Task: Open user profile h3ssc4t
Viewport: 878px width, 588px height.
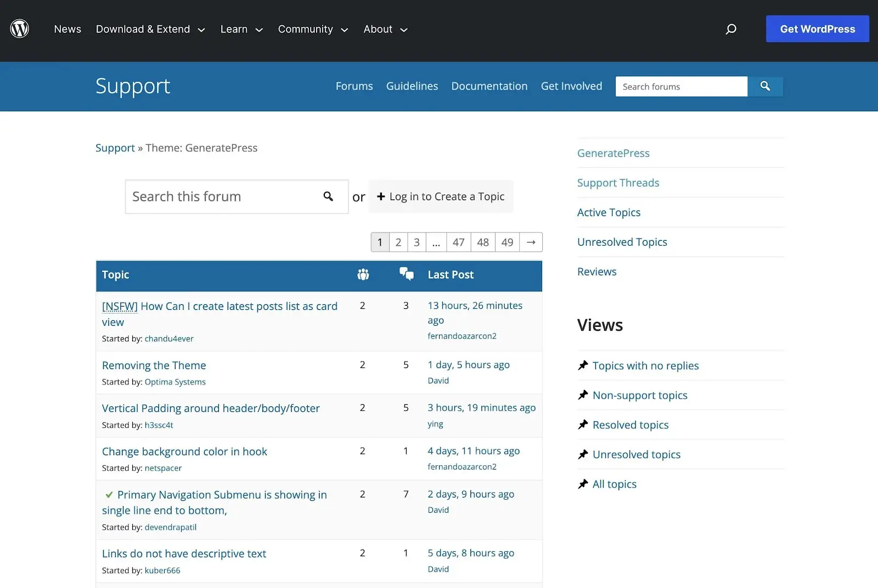Action: (x=159, y=425)
